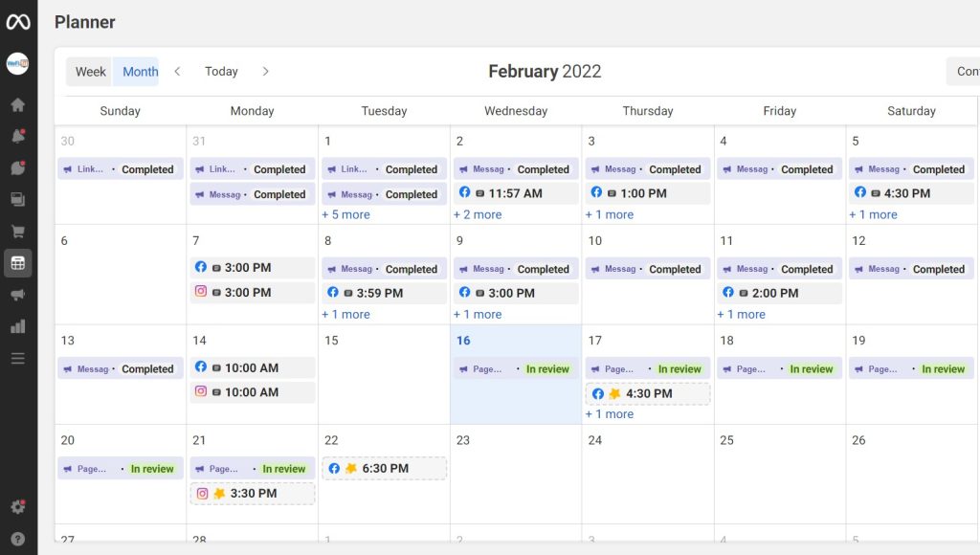Open the Inbox icon in the sidebar
The image size is (980, 555).
tap(17, 167)
